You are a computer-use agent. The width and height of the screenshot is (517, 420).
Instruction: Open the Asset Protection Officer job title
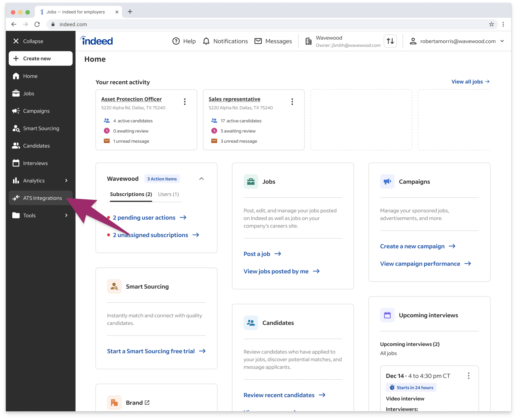[x=131, y=99]
